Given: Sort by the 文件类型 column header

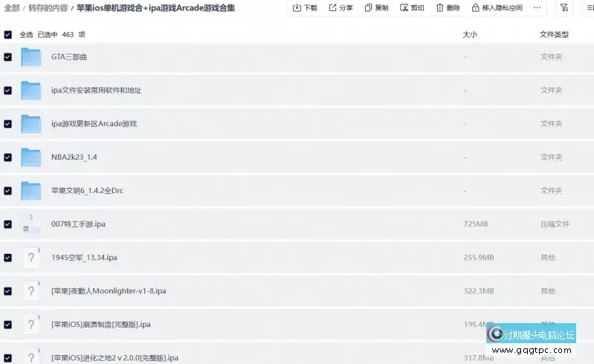Looking at the screenshot, I should click(554, 34).
